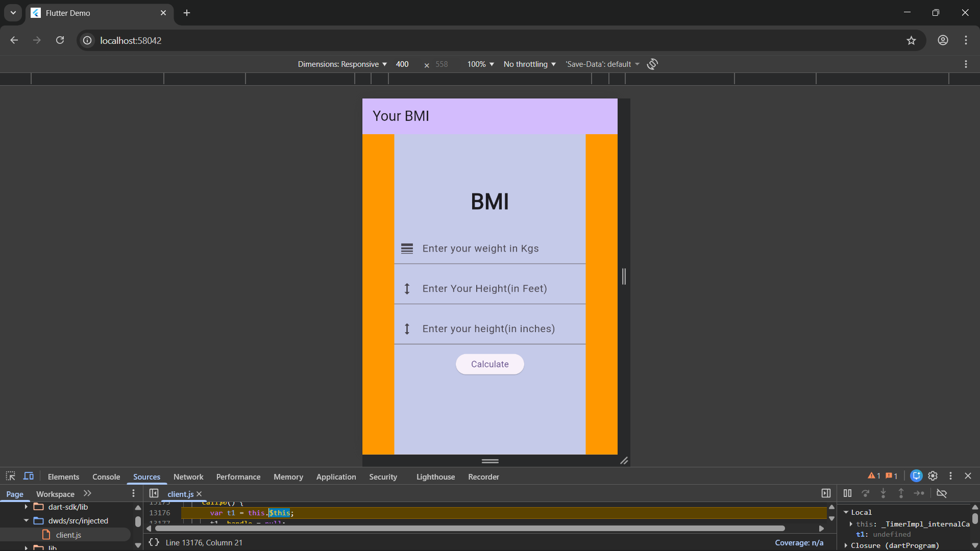Hide the debugger sidebar panel icon
The width and height of the screenshot is (980, 551).
point(826,493)
